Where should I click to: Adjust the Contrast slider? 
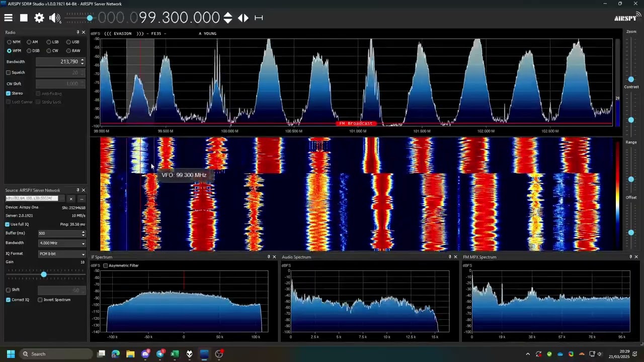pos(631,120)
